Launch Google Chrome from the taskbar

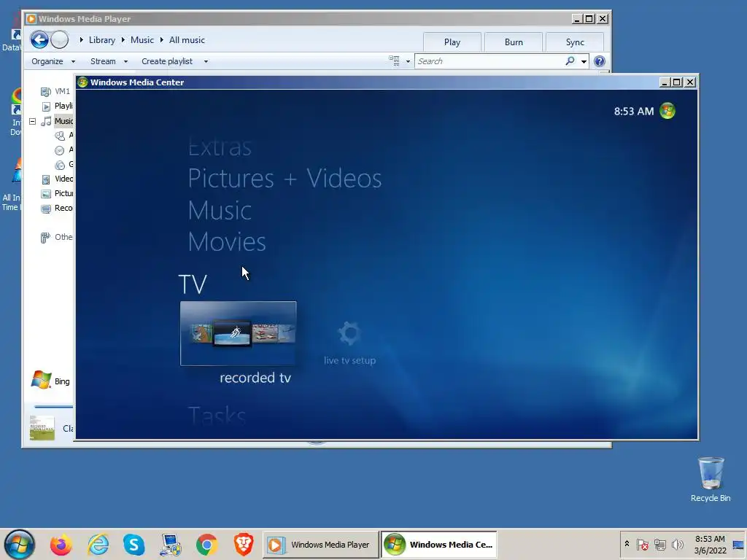(206, 544)
